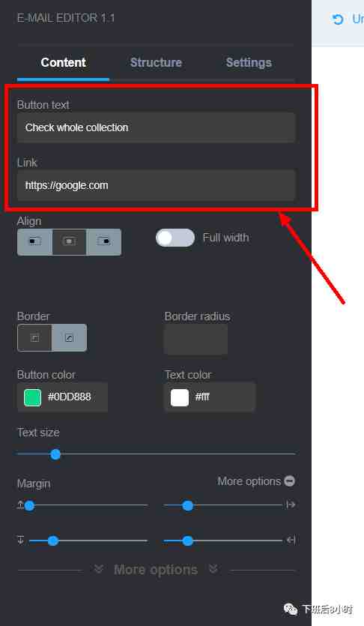Click the right double-chevron beside More options

[213, 569]
